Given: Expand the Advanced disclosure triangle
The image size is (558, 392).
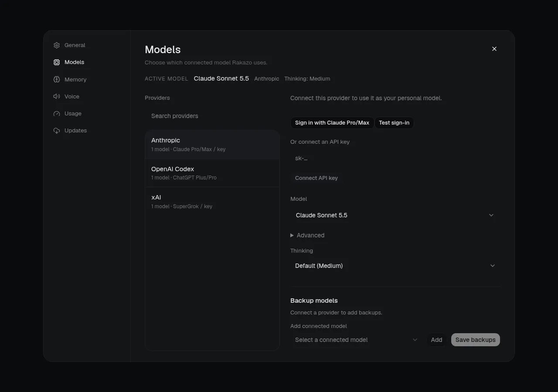Looking at the screenshot, I should [x=292, y=235].
